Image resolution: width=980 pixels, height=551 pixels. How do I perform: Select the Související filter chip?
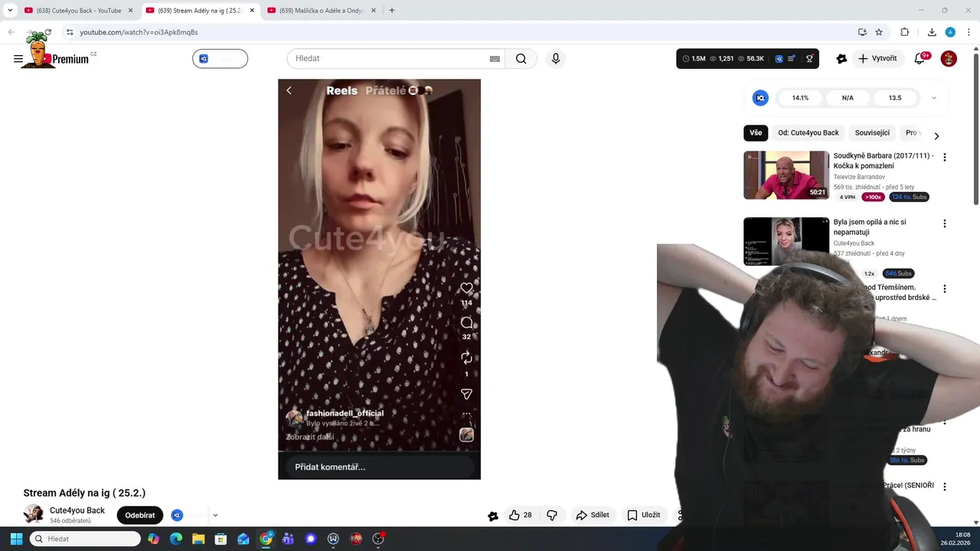(x=872, y=132)
